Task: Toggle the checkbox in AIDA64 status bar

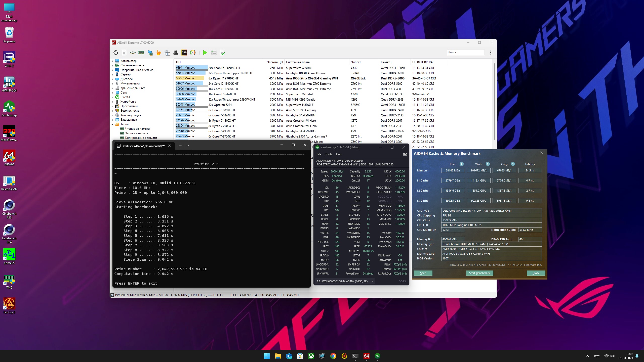Action: [x=112, y=295]
